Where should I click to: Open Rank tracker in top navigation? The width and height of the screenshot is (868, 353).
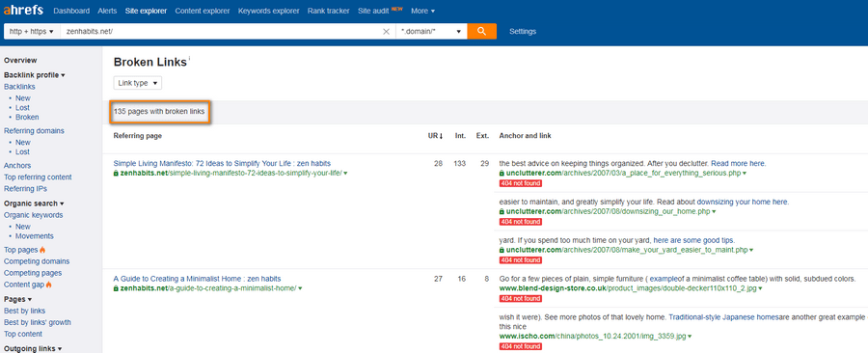[328, 11]
